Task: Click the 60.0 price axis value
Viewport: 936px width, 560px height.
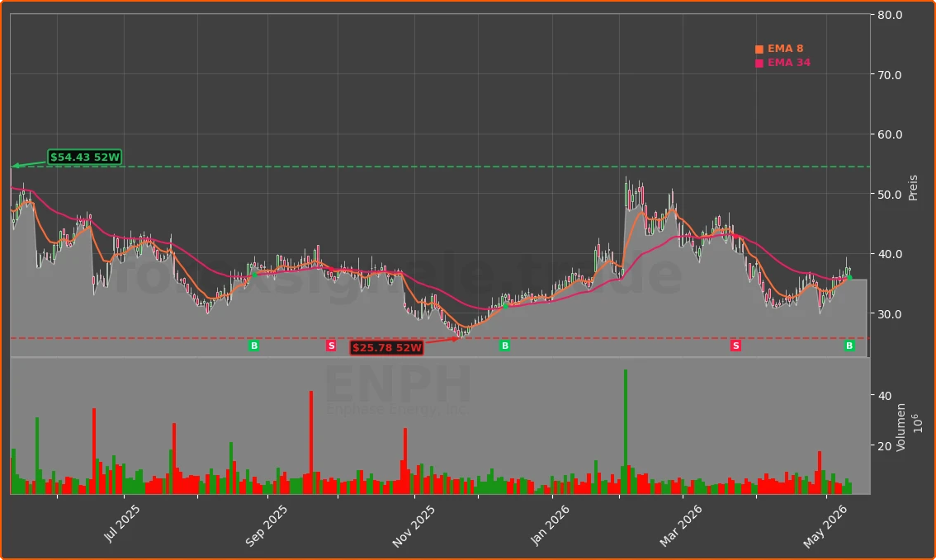Action: coord(890,134)
